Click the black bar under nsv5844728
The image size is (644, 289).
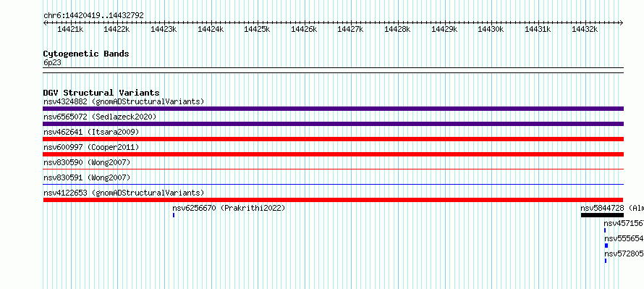602,215
